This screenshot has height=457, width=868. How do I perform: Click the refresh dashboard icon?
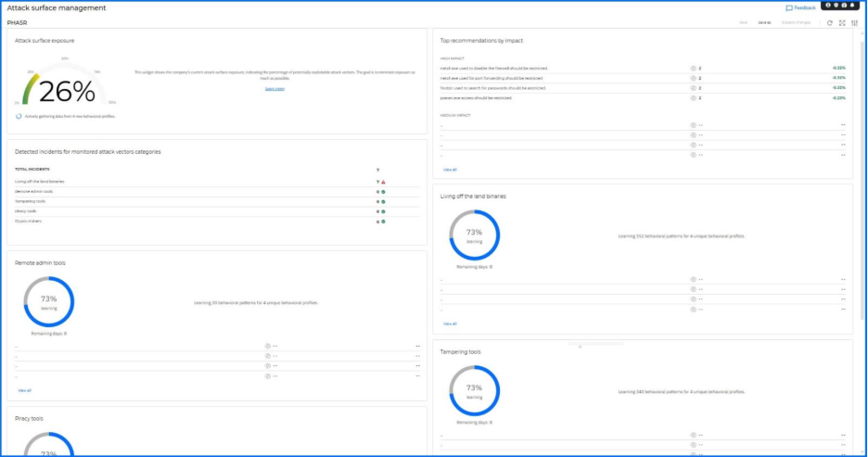coord(830,22)
